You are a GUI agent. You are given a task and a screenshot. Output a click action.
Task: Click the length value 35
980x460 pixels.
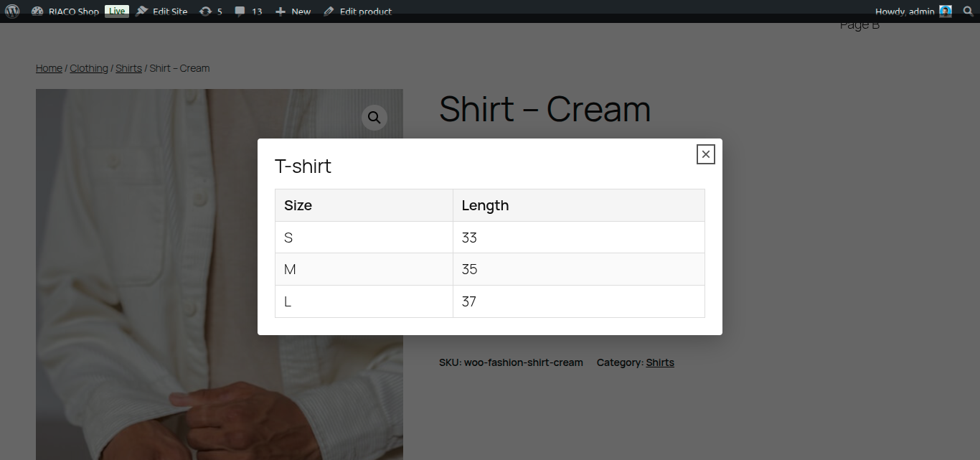[x=469, y=269]
